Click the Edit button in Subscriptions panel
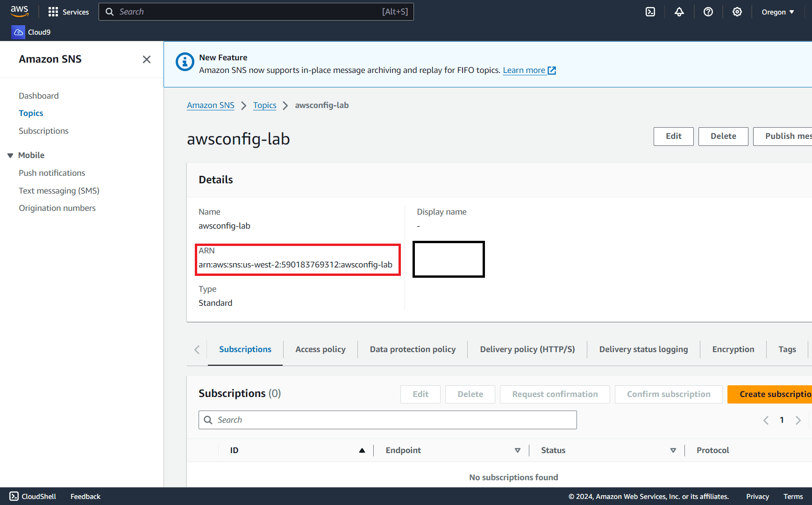Screen dimensions: 812x505 click(x=420, y=394)
